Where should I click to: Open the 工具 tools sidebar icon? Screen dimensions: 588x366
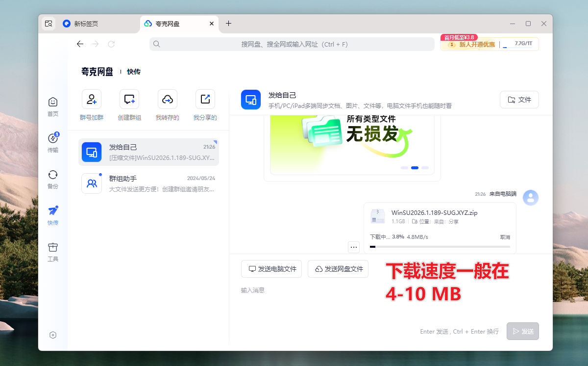coord(53,247)
